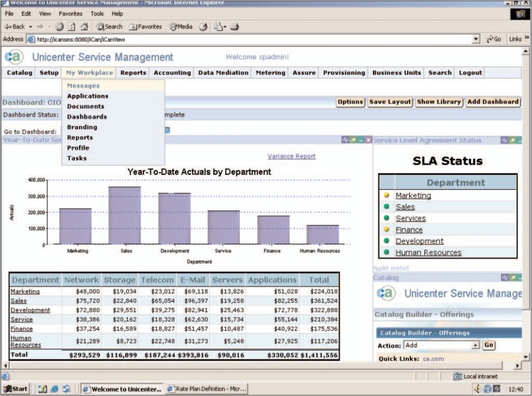
Task: Click the Mail toolbar icon
Action: click(218, 26)
